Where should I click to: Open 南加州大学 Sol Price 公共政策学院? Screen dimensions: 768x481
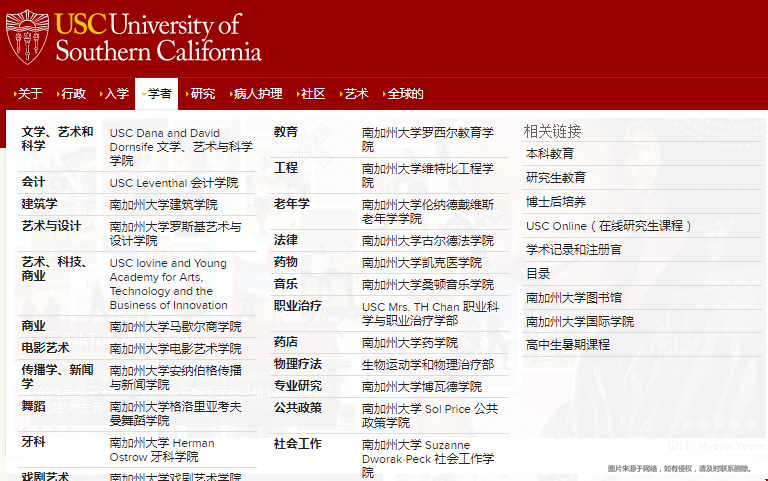point(430,415)
